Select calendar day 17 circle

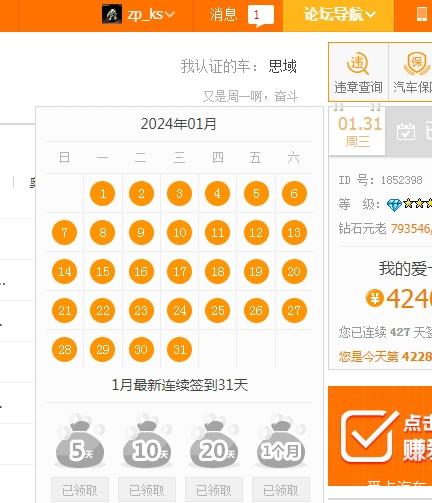pyautogui.click(x=179, y=271)
